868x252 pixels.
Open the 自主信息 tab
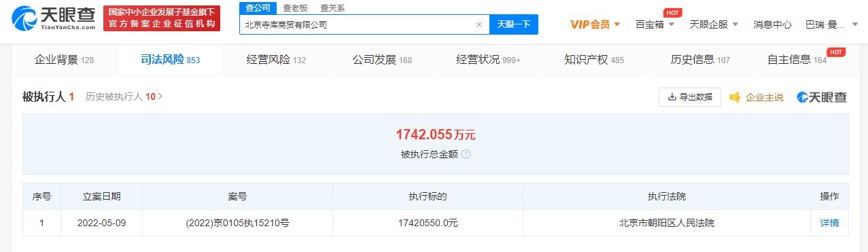click(797, 60)
